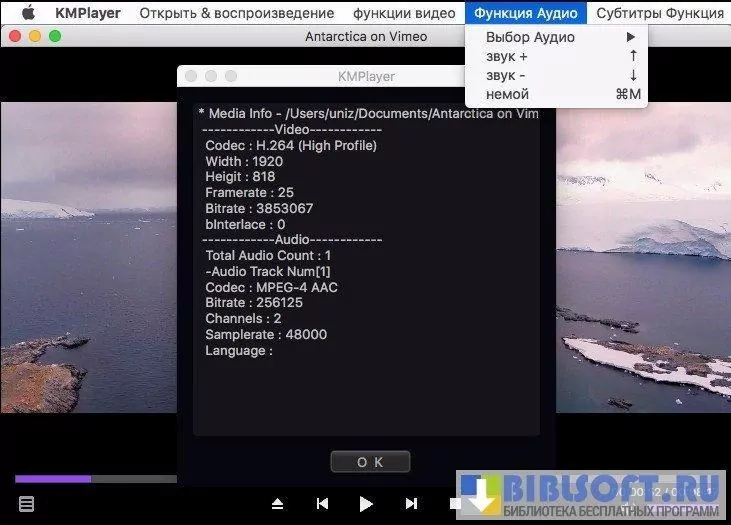Click the green fullscreen window button
Image resolution: width=731 pixels, height=525 pixels.
[55, 36]
